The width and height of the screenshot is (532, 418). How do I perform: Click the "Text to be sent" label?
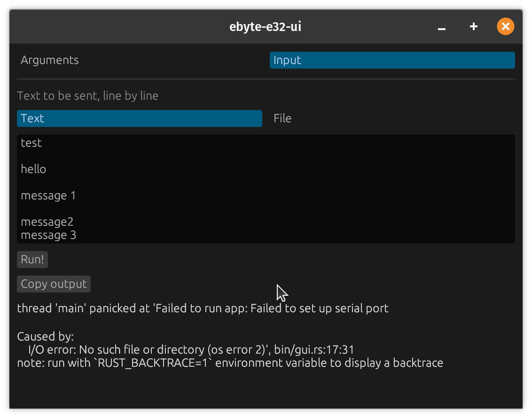pos(87,96)
